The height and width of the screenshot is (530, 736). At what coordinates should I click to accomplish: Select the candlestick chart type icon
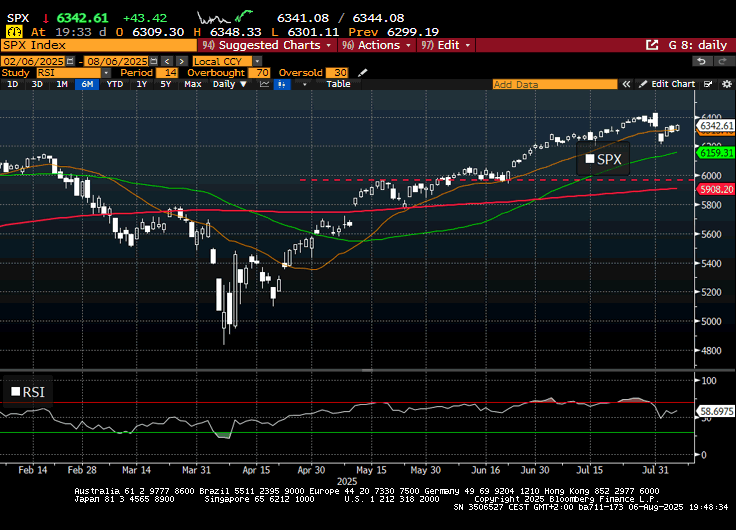(282, 84)
